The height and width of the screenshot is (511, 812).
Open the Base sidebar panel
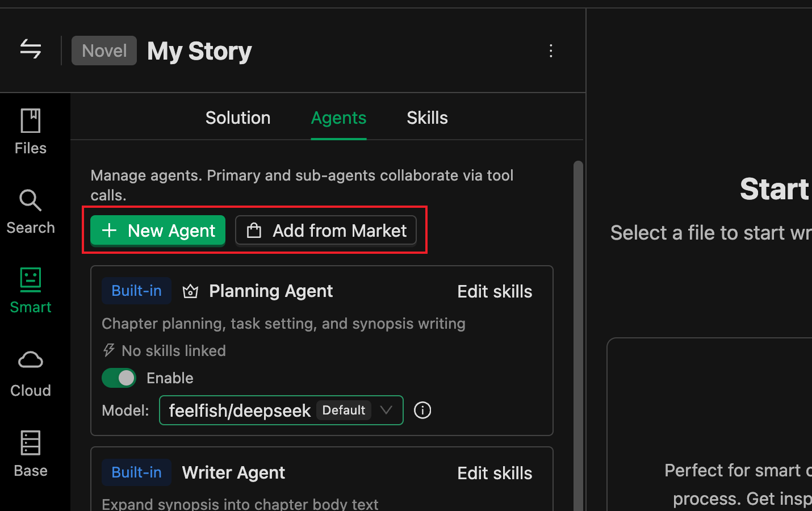pos(31,454)
